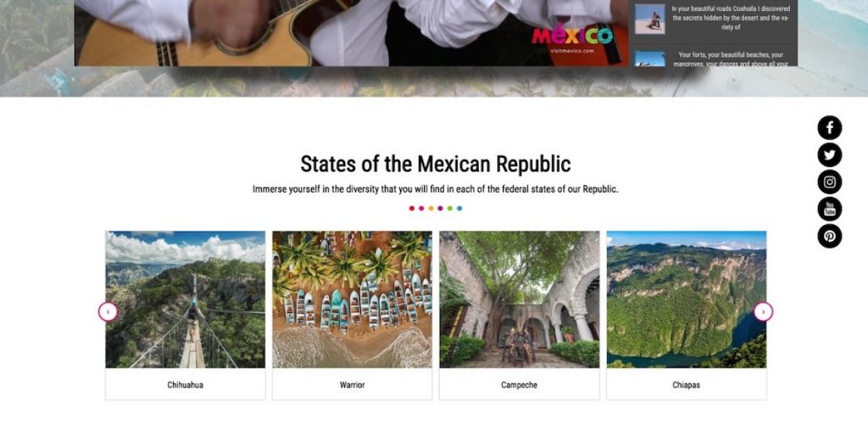Click the guitar player video area
The image size is (868, 442).
[x=352, y=33]
